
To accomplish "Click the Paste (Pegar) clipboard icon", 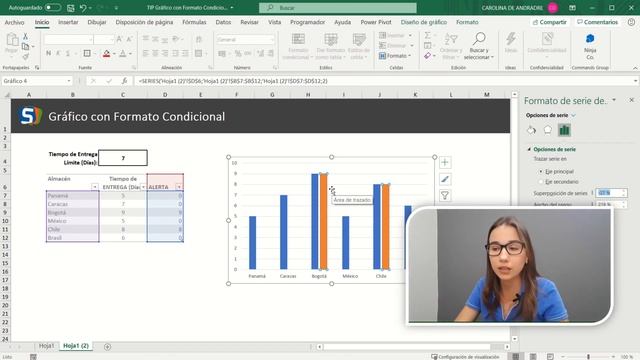I will click(12, 40).
